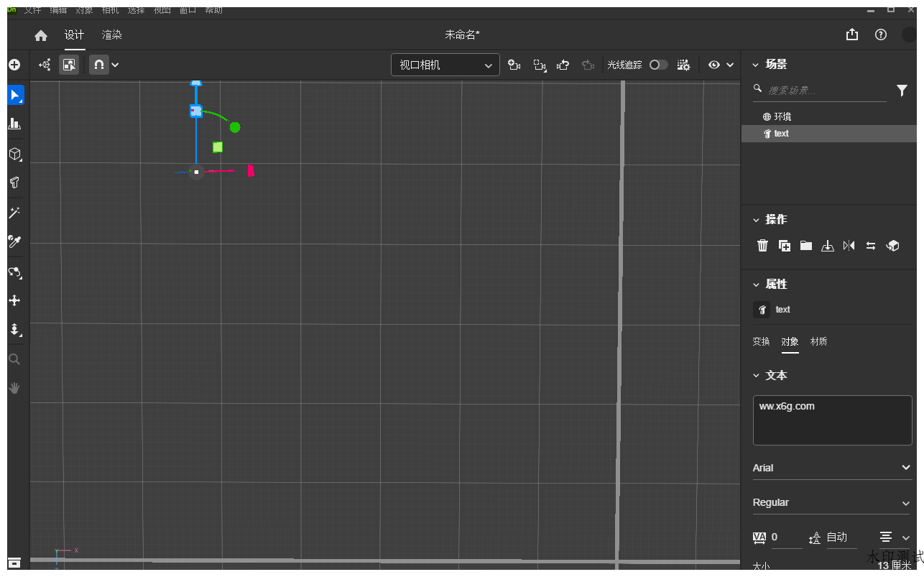
Task: Open the 对象 properties tab
Action: point(790,342)
